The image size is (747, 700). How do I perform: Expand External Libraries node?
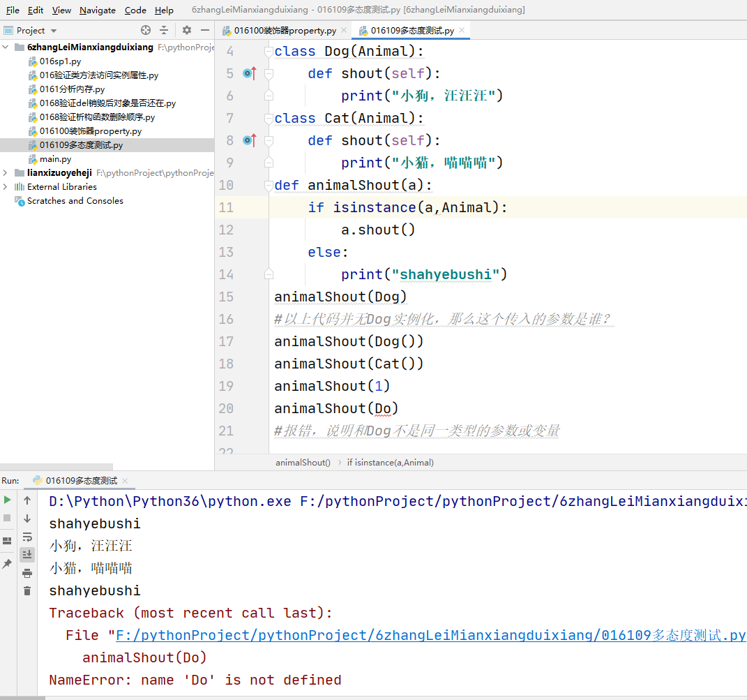pos(6,186)
